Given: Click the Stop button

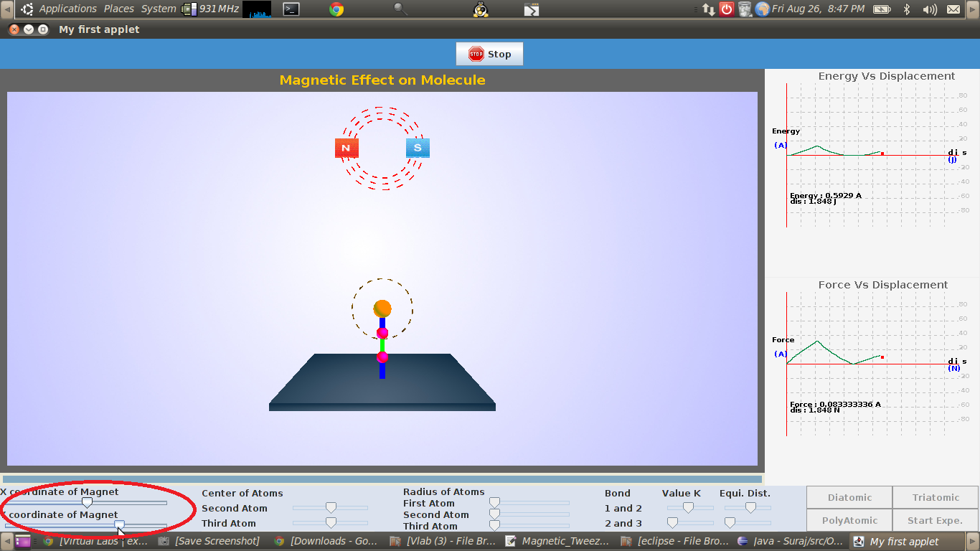Looking at the screenshot, I should (x=489, y=54).
